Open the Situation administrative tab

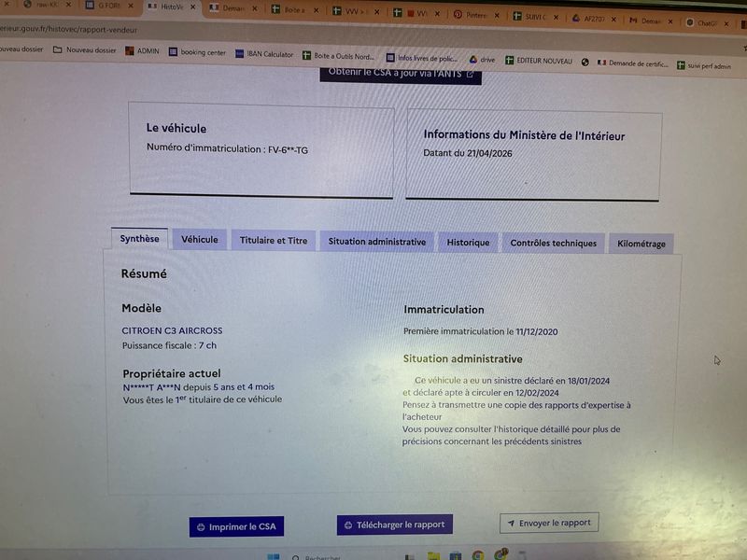[377, 242]
